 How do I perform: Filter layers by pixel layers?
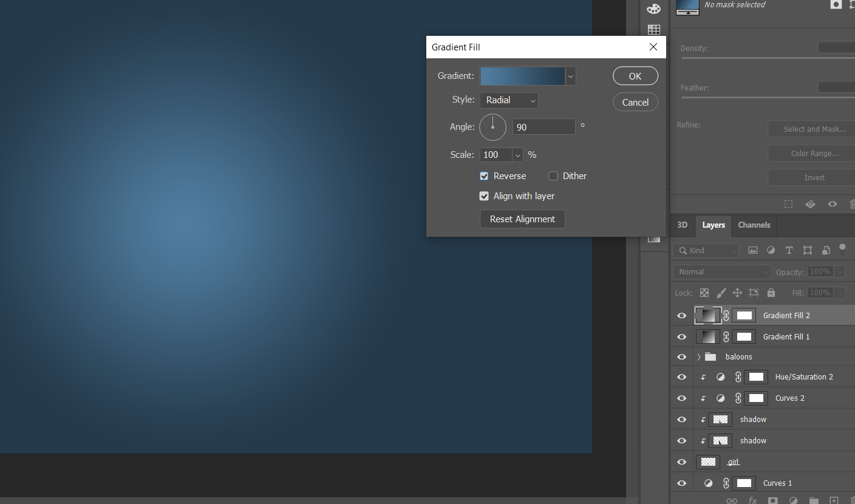pos(753,250)
